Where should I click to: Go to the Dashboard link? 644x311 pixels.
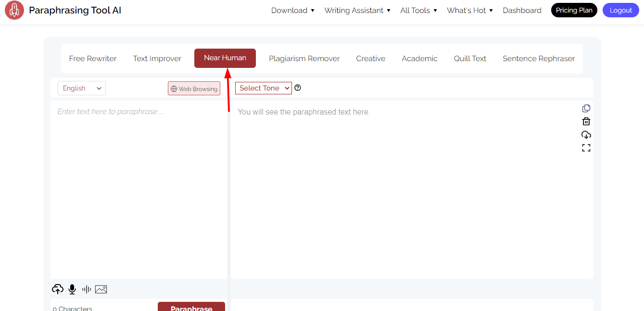[x=522, y=10]
